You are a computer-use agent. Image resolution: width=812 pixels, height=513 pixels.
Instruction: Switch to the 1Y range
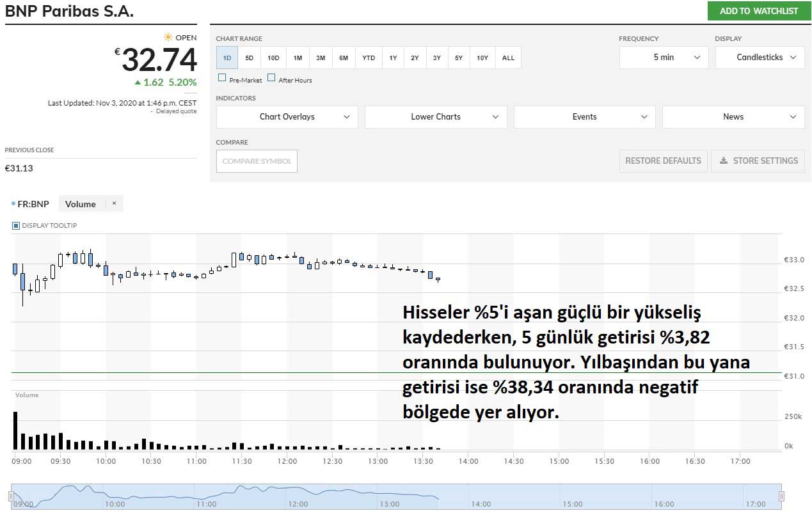coord(393,58)
